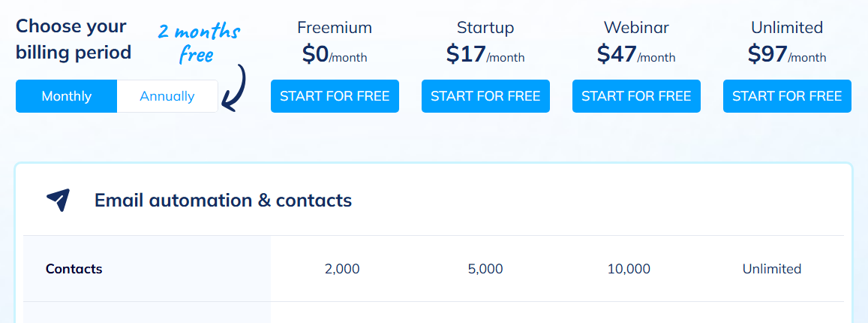Click "Choose your billing period" heading
Image resolution: width=868 pixels, height=323 pixels.
pyautogui.click(x=74, y=39)
